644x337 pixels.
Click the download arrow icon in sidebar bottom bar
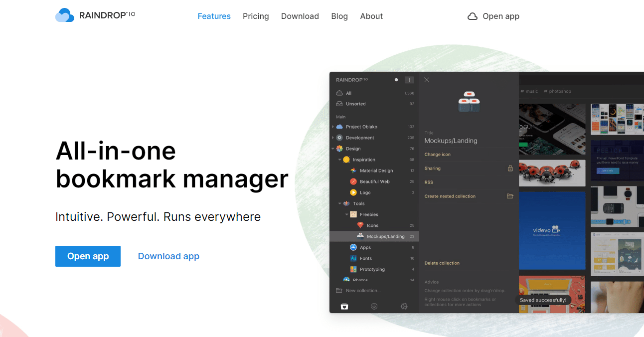pyautogui.click(x=374, y=306)
